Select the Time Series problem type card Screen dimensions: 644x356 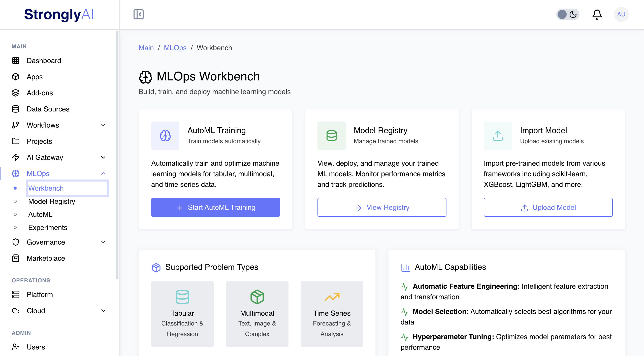coord(332,314)
